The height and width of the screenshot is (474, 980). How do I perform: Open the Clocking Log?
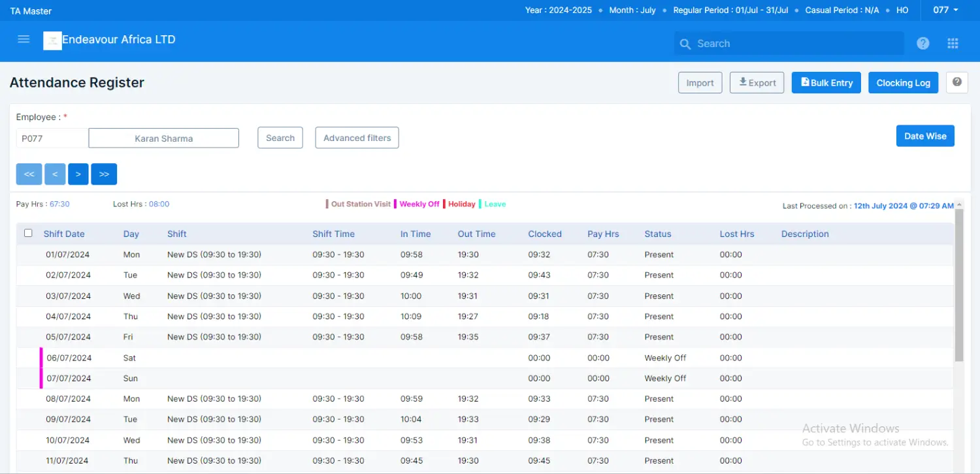tap(903, 83)
